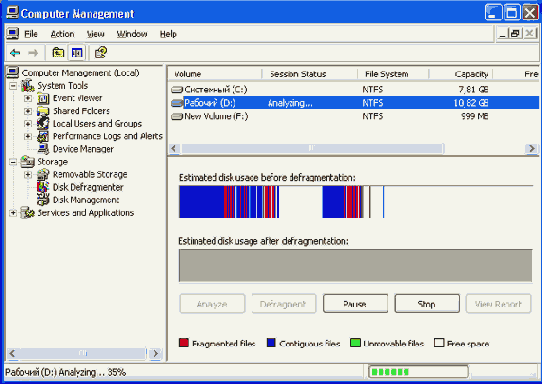Restore the inner console window size
This screenshot has width=542, height=384.
point(515,34)
